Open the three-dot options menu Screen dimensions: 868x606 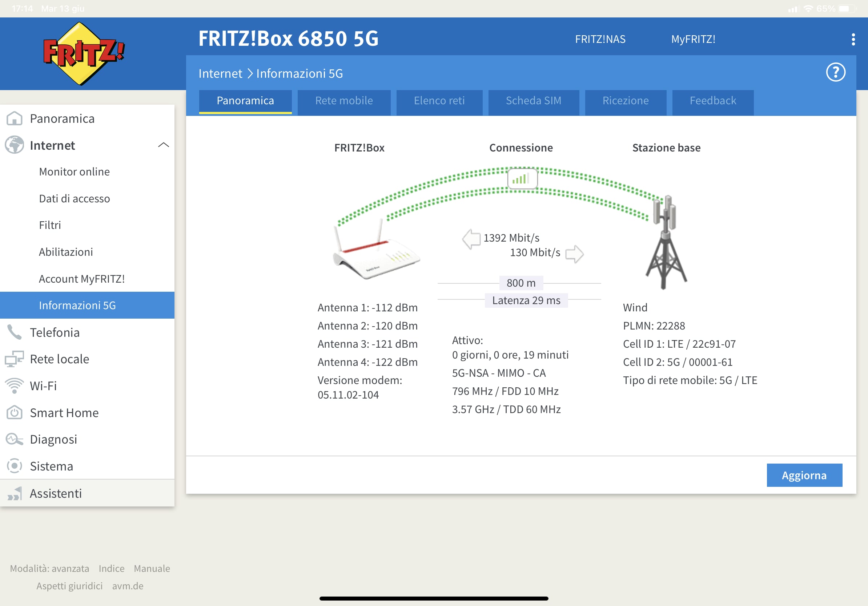(853, 39)
